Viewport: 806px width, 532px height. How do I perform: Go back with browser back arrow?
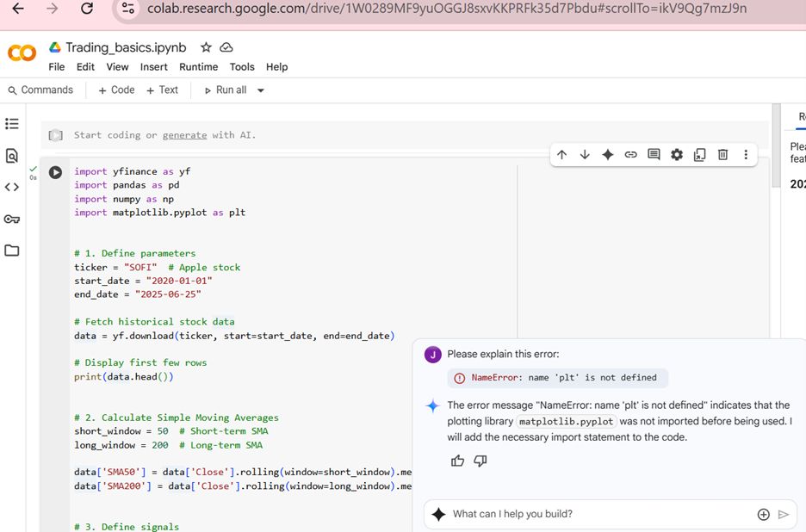(x=18, y=9)
